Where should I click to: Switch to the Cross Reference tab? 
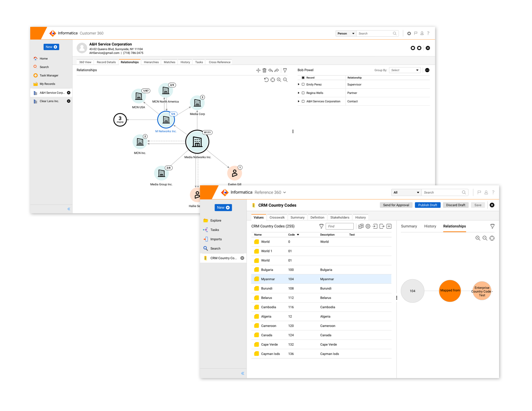(220, 62)
